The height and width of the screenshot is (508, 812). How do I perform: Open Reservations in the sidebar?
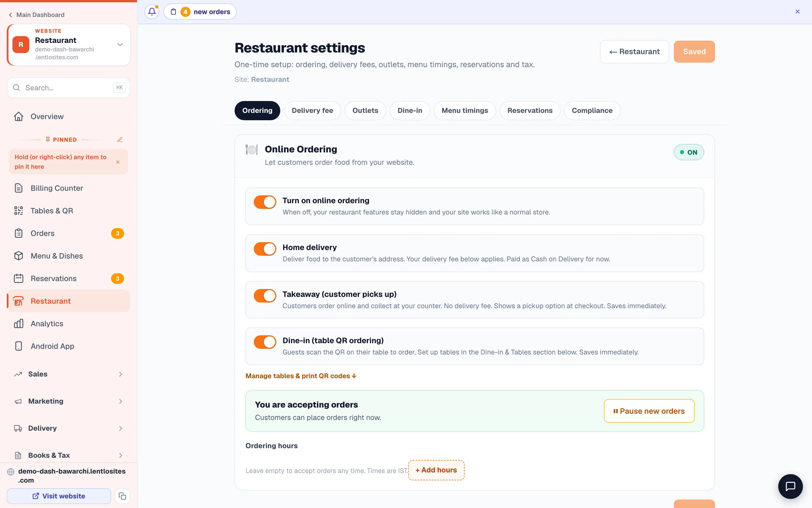click(69, 278)
